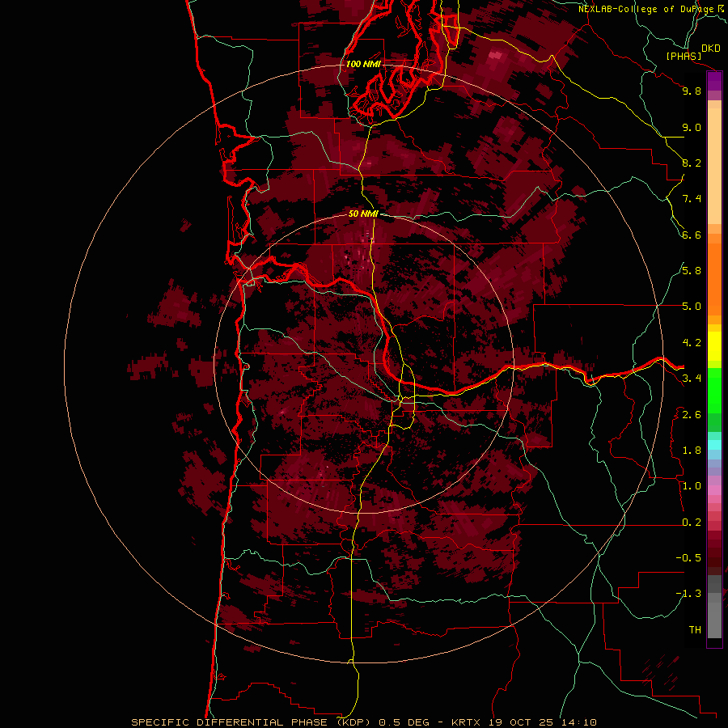
Task: Click the 3.4 scale value
Action: pyautogui.click(x=692, y=379)
